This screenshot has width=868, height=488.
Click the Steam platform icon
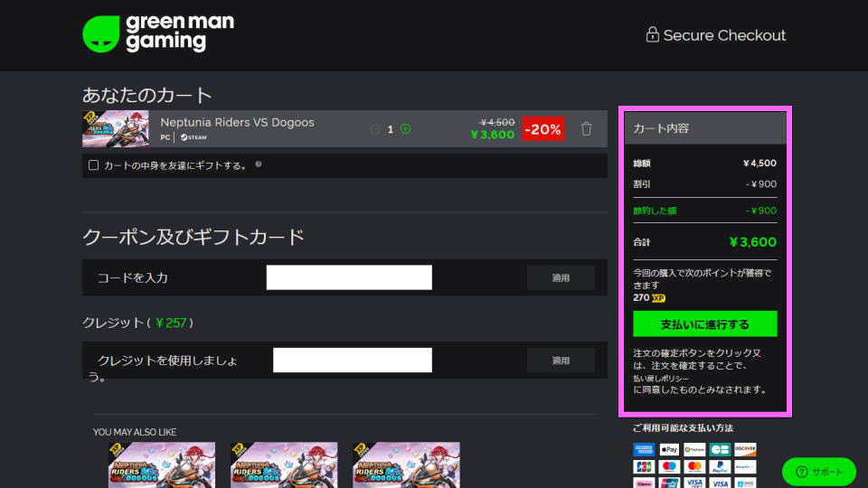(x=193, y=137)
